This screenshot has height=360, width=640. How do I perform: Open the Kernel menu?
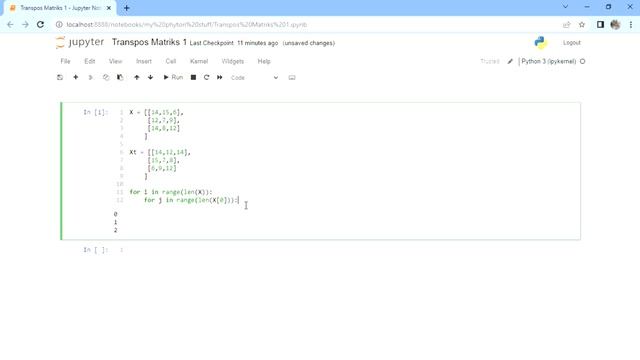coord(199,61)
